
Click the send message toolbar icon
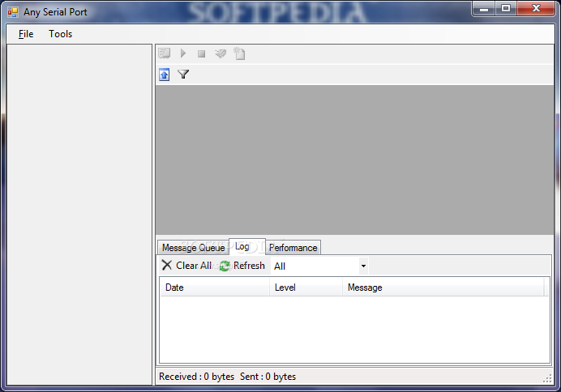221,53
